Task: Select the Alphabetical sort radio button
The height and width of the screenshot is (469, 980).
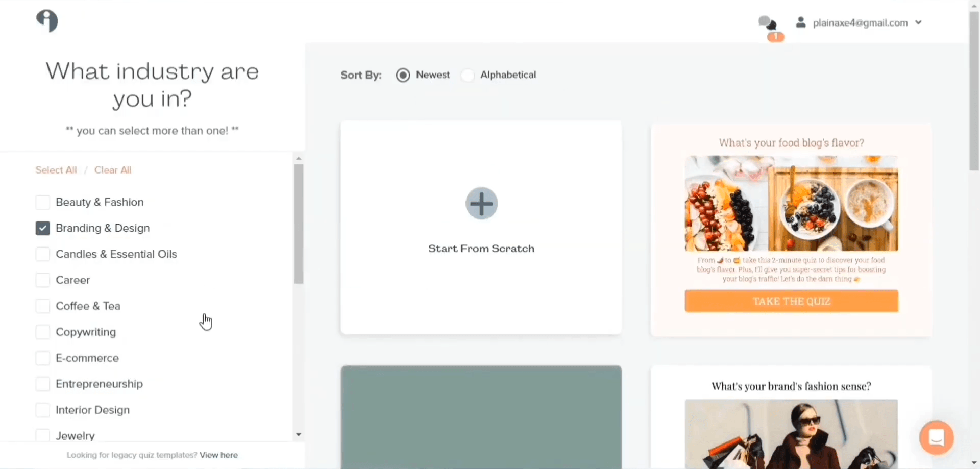Action: [x=468, y=75]
